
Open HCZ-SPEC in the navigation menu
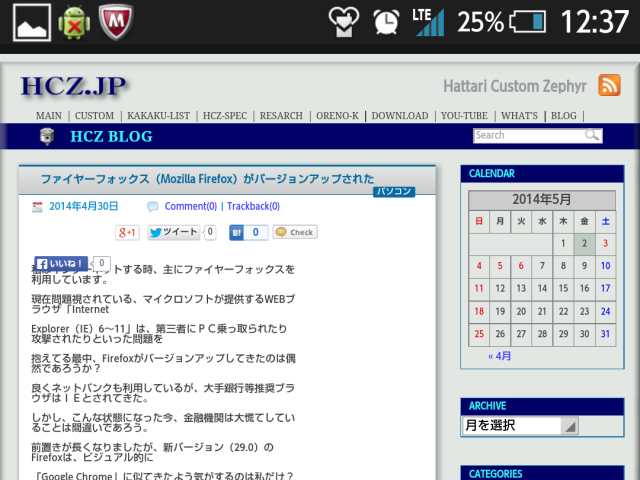coord(225,116)
